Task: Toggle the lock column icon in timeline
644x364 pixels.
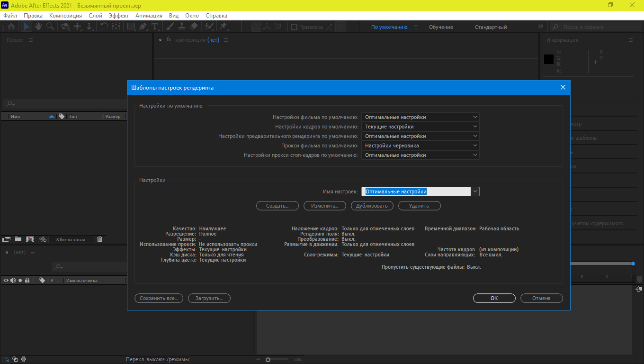Action: 27,280
